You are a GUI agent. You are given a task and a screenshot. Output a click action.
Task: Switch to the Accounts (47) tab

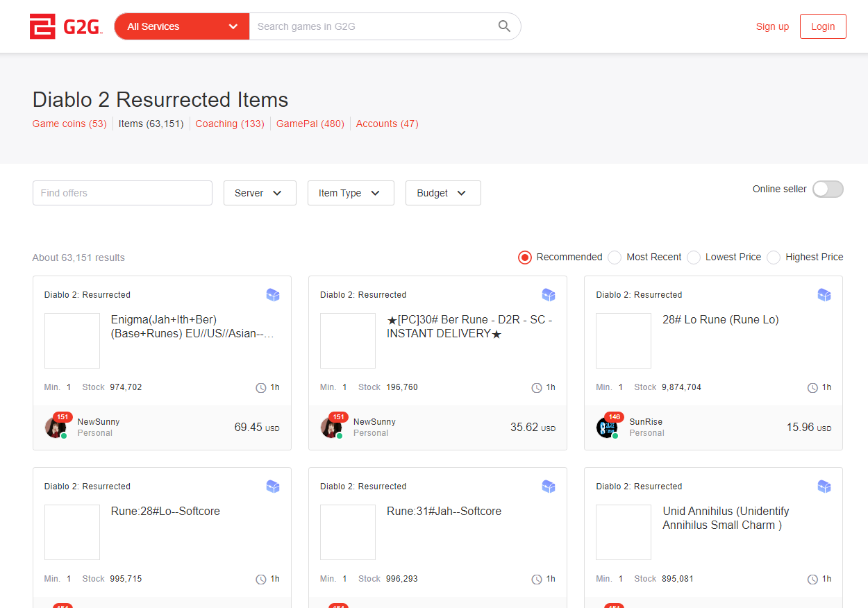click(x=387, y=124)
